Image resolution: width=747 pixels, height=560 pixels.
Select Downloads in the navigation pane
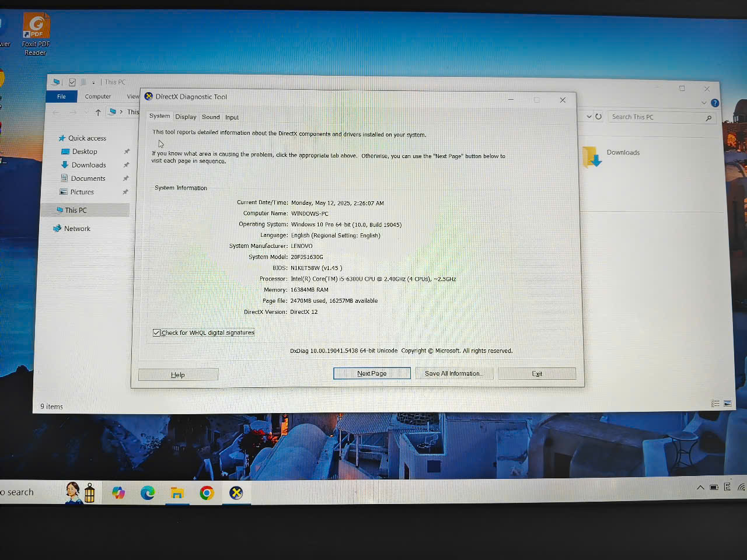coord(83,165)
